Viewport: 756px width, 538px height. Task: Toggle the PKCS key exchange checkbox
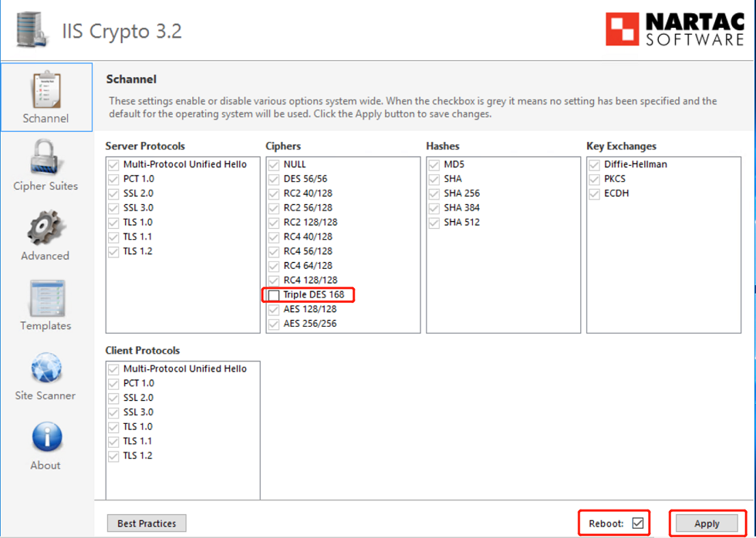(594, 179)
